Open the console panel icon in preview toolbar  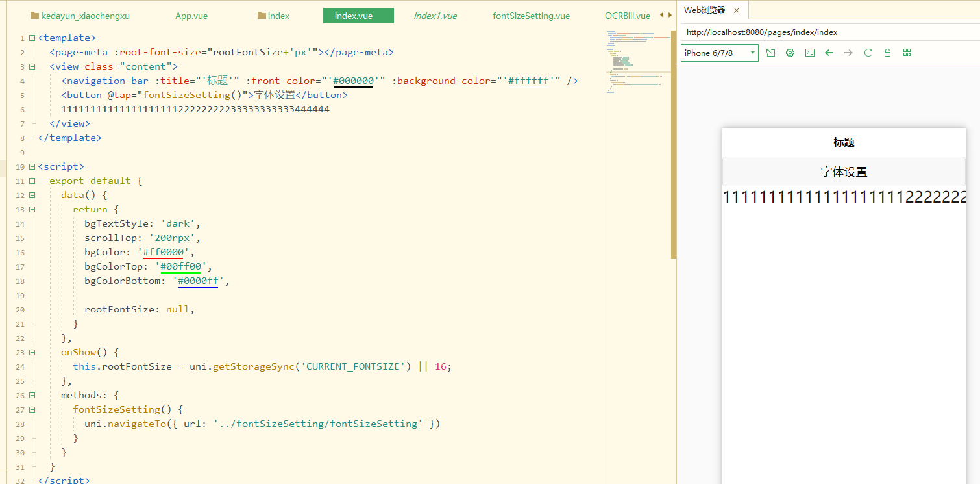809,52
